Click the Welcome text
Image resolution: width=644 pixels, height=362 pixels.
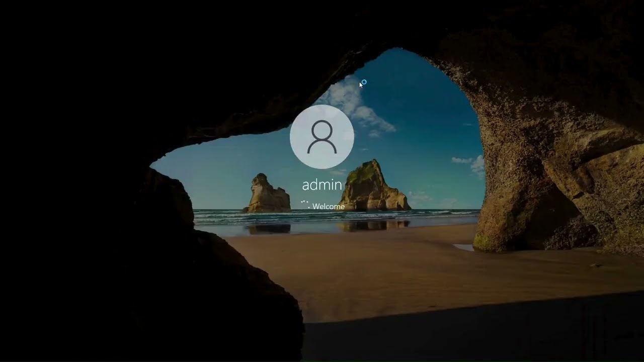pyautogui.click(x=329, y=207)
